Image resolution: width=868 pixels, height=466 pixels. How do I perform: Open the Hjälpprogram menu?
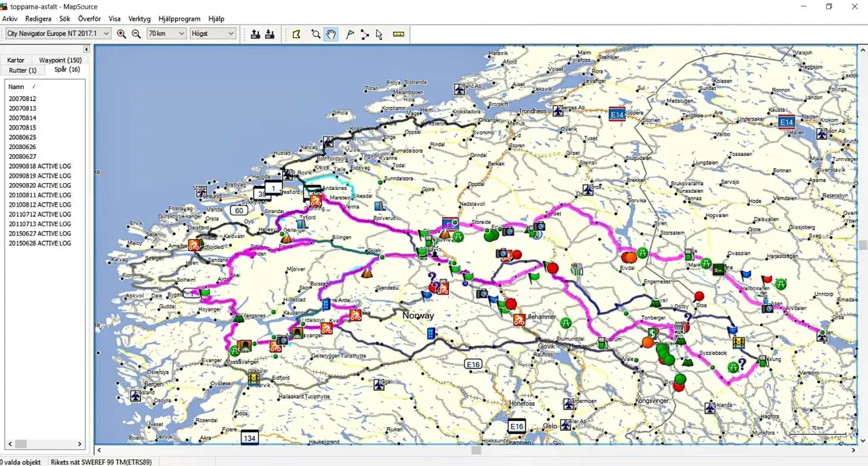[x=180, y=19]
